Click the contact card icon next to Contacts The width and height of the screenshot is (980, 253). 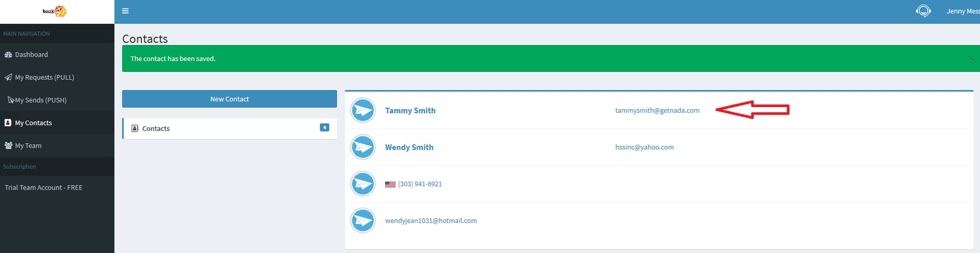134,128
